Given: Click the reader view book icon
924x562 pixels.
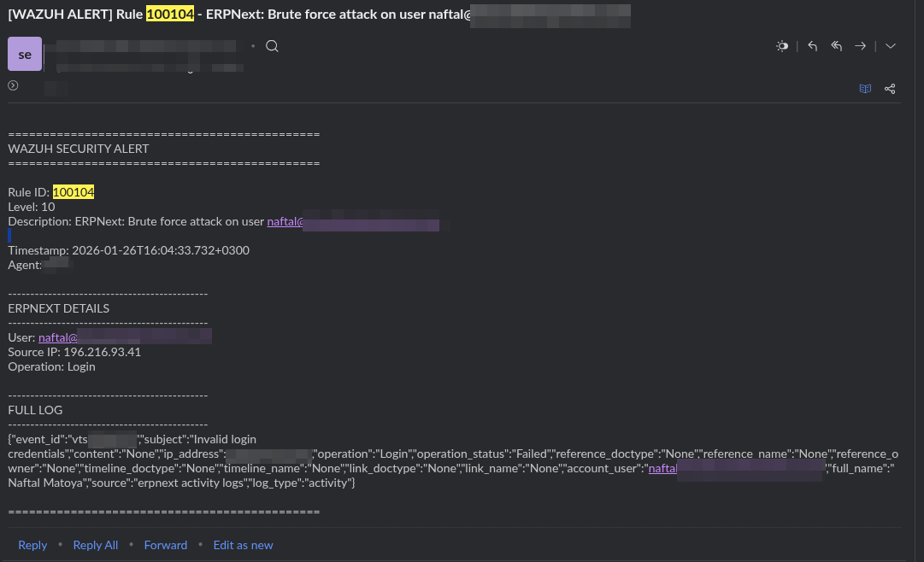Looking at the screenshot, I should point(865,89).
